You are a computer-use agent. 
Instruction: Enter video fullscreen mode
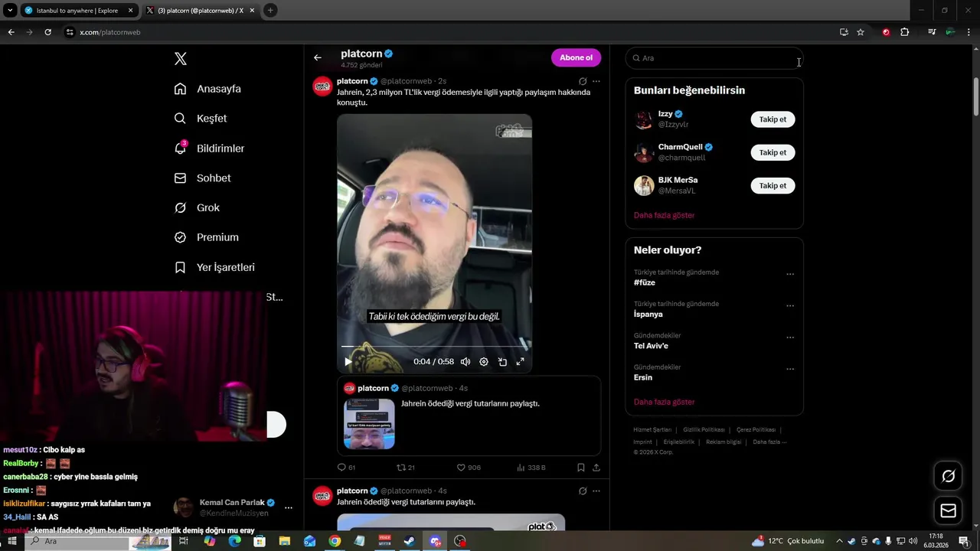[520, 362]
